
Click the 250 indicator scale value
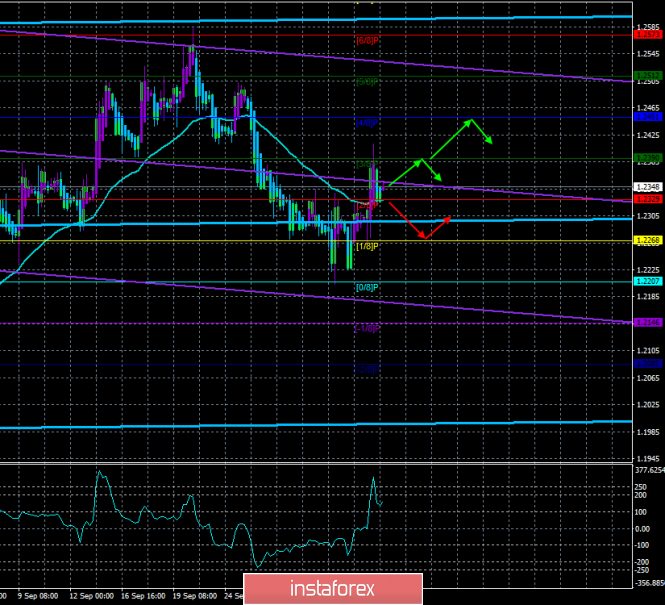(641, 487)
